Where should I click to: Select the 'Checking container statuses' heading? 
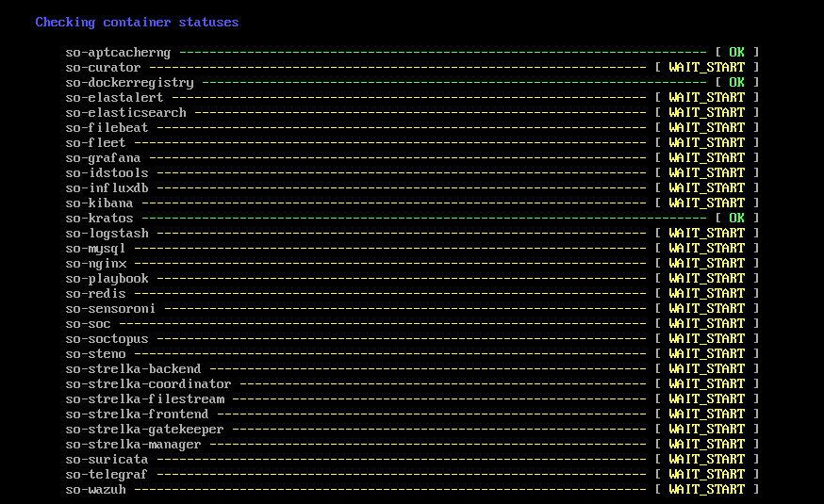(x=137, y=22)
